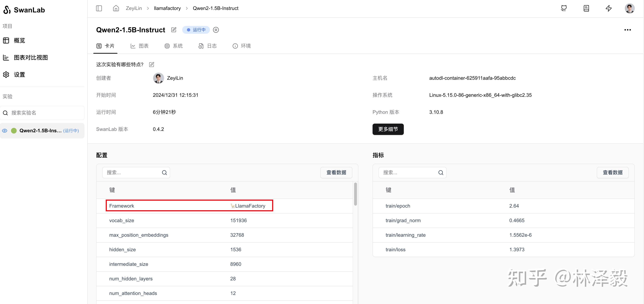Open the more options ellipsis menu

[x=628, y=30]
